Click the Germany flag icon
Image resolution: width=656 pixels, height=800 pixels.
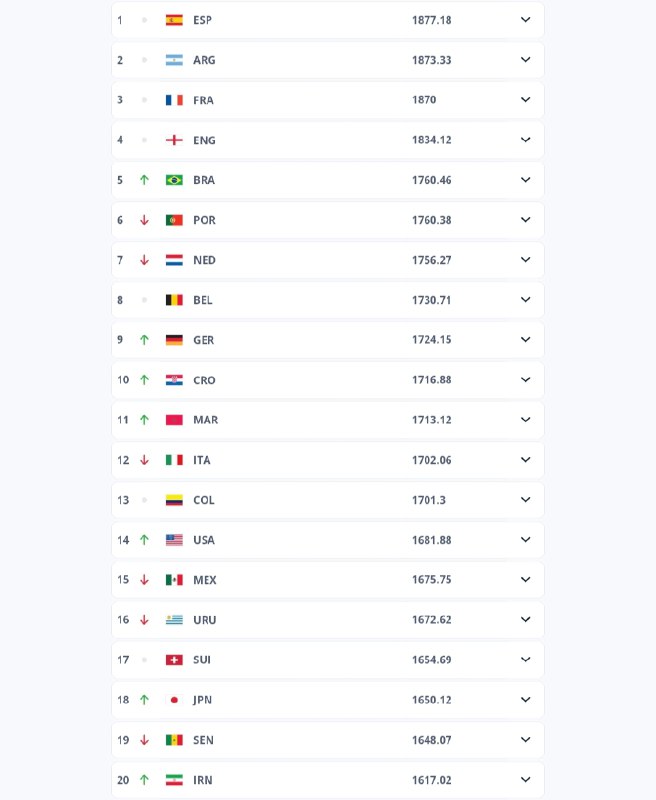[174, 340]
